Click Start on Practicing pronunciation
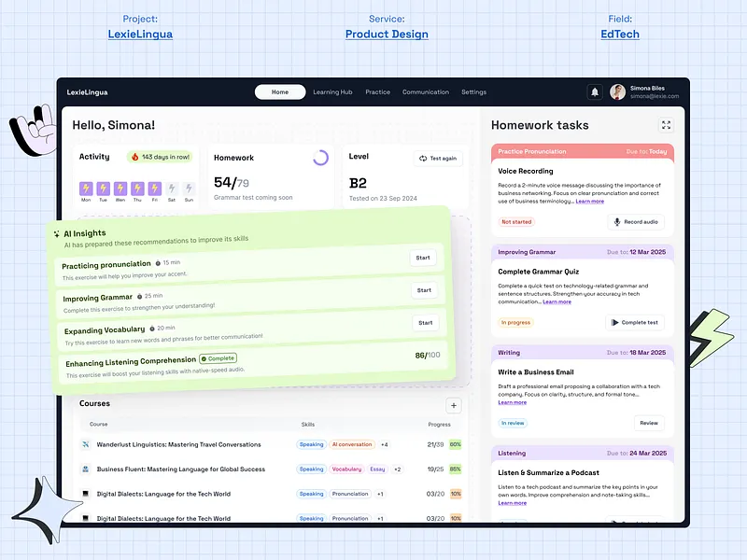This screenshot has height=560, width=747. pyautogui.click(x=422, y=258)
